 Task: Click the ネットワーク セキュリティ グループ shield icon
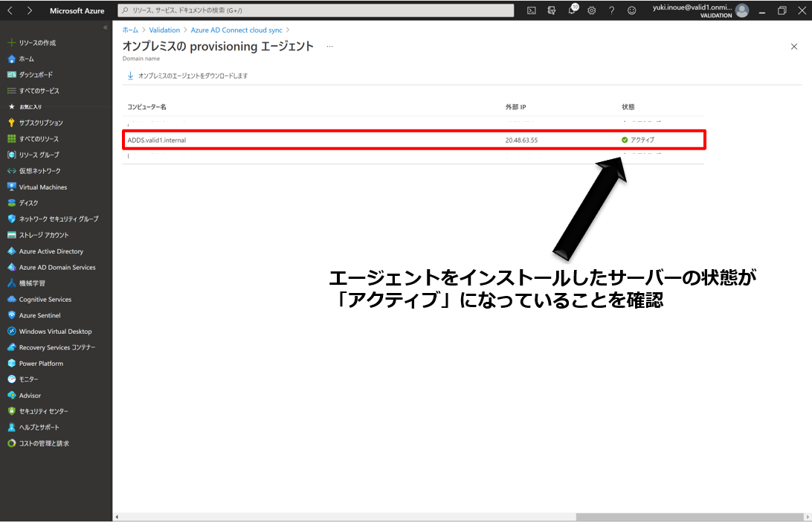pyautogui.click(x=11, y=219)
